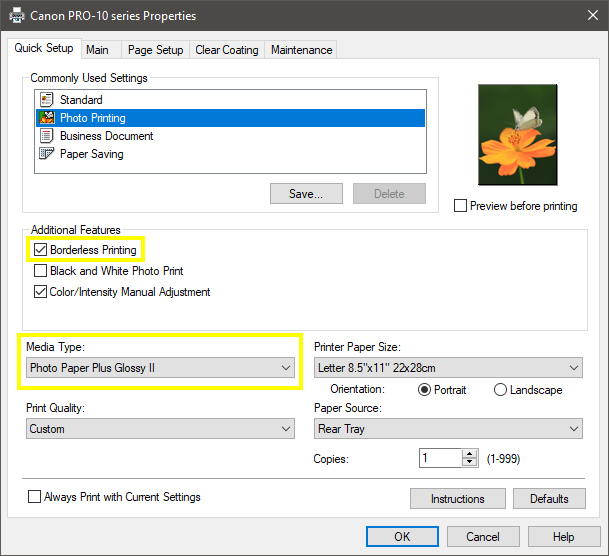609x556 pixels.
Task: Tick Preview before printing checkbox
Action: [x=461, y=206]
